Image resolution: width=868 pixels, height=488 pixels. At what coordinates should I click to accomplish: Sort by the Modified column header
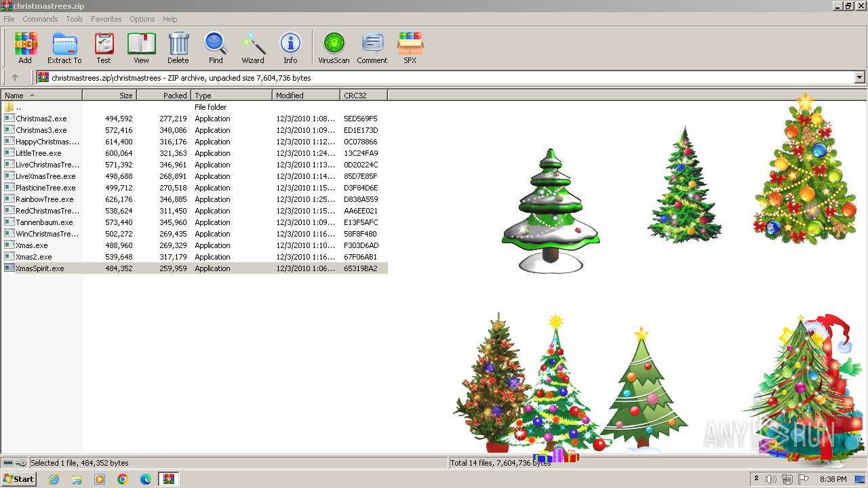pyautogui.click(x=306, y=96)
